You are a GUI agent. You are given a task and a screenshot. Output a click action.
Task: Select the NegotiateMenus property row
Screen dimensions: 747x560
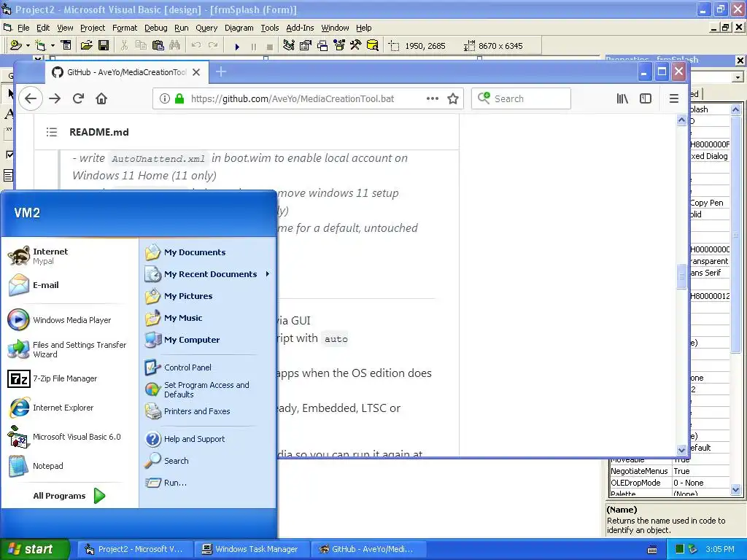pos(670,471)
